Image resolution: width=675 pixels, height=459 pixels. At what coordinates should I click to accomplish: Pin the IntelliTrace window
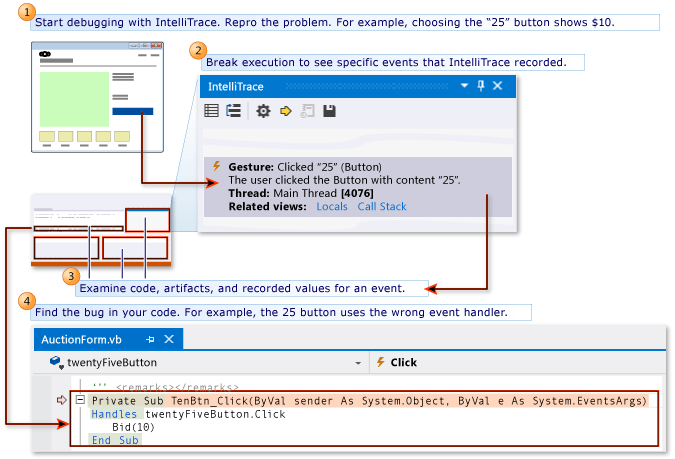click(x=481, y=86)
